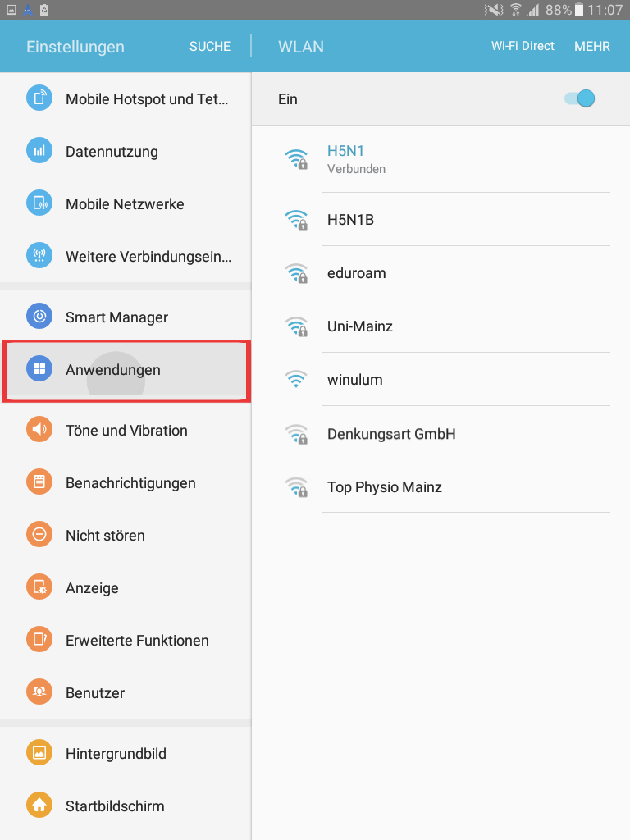This screenshot has height=840, width=630.
Task: Tap the Startbildschirm home icon
Action: coord(39,806)
